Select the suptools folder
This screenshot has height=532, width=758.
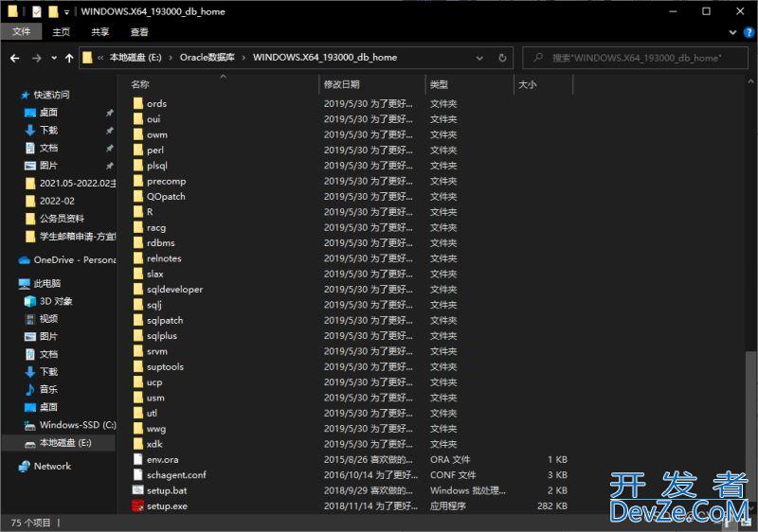(x=165, y=366)
